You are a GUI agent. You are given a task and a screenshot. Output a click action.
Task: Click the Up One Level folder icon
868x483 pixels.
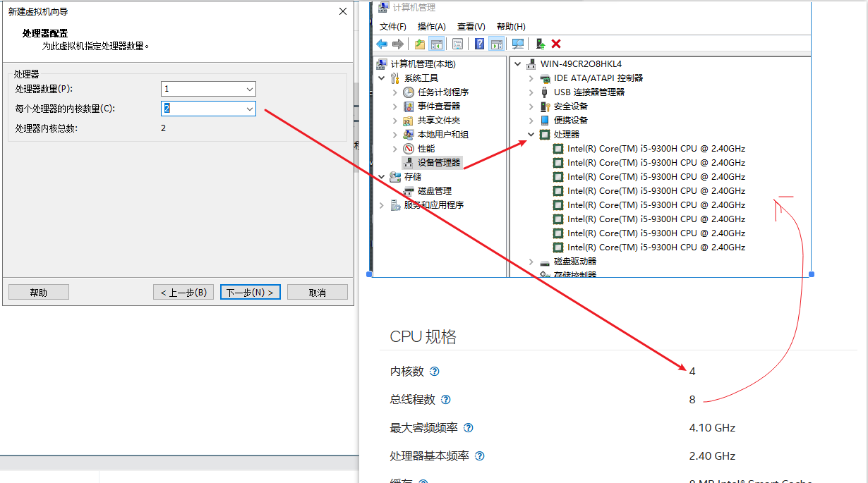420,44
